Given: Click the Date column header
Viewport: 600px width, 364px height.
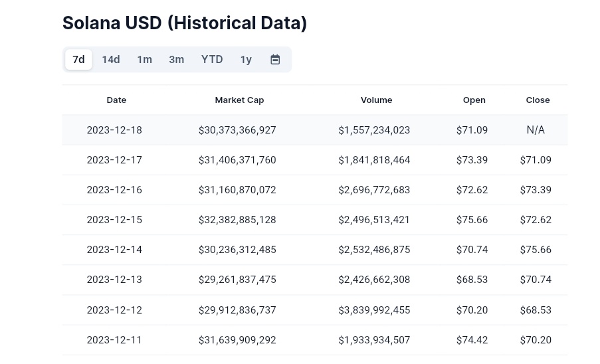Looking at the screenshot, I should [116, 100].
